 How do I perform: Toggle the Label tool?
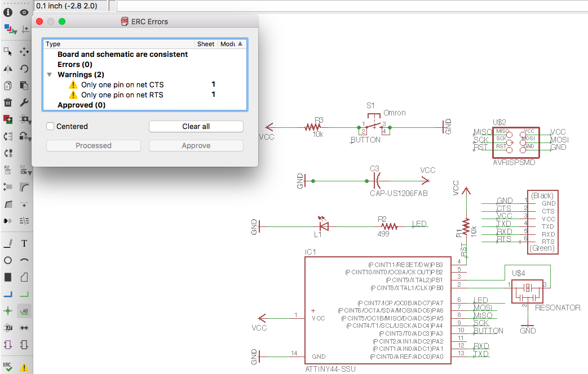(x=24, y=311)
